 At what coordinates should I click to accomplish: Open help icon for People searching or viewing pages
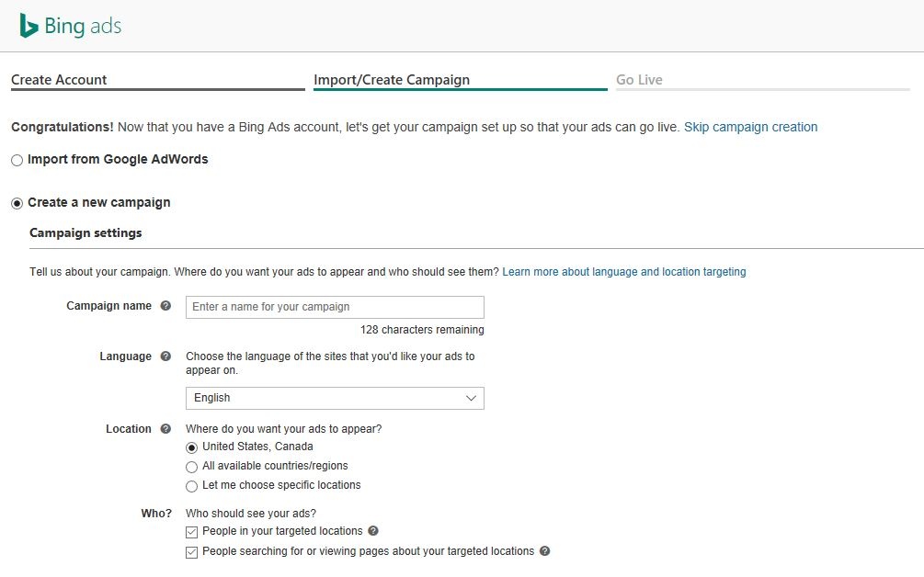coord(545,550)
